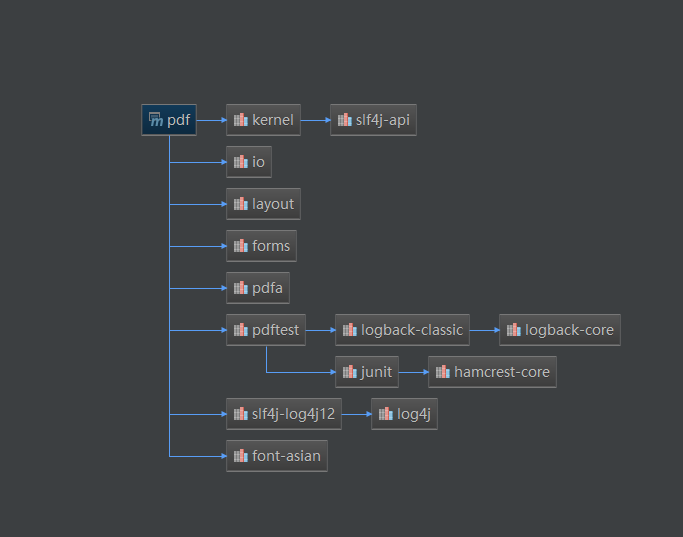The height and width of the screenshot is (537, 683).
Task: Click the library icon of kernel
Action: point(240,120)
